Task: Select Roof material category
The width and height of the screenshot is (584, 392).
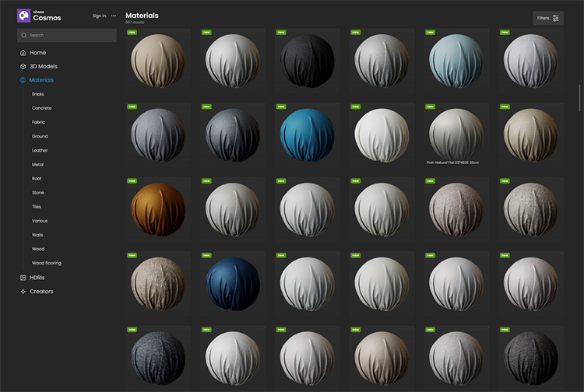Action: [x=37, y=179]
